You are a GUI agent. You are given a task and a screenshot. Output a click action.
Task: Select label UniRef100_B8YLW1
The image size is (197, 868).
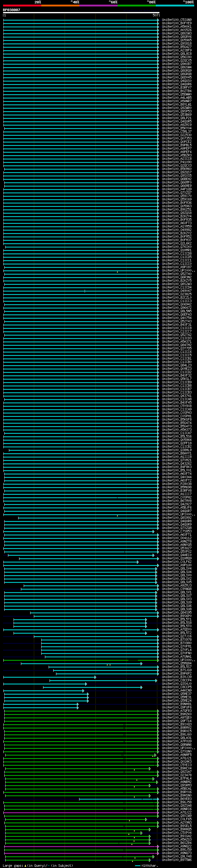177,104
